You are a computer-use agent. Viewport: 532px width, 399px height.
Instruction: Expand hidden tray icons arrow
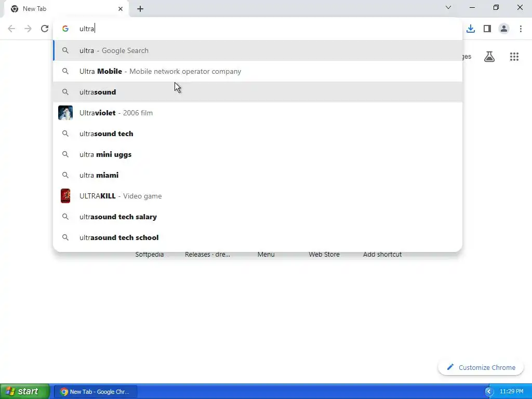tap(488, 392)
